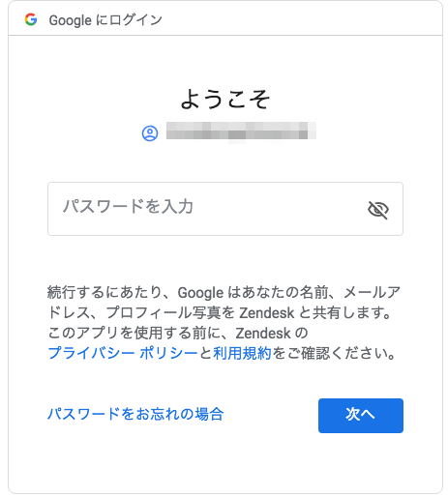Click the word Google in disclosure paragraph

coord(200,293)
